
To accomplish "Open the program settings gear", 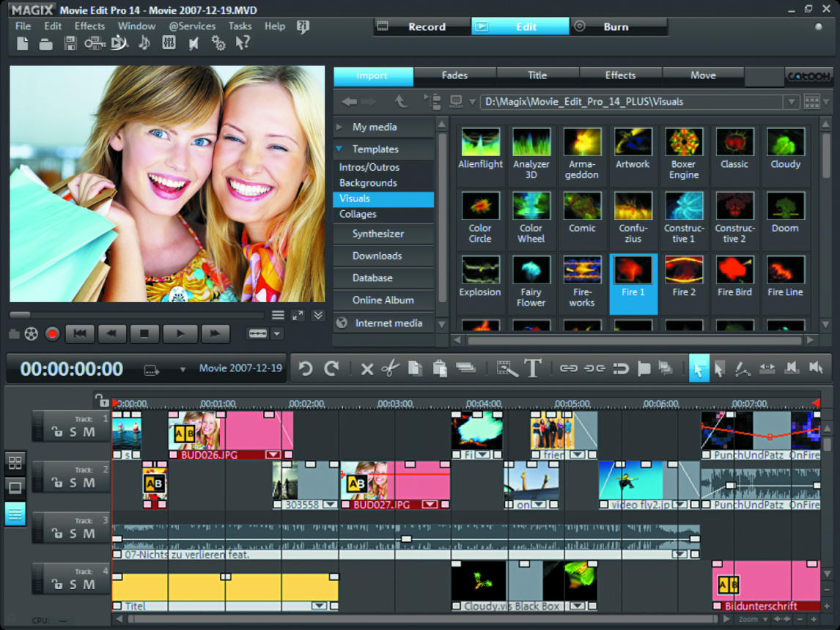I will pyautogui.click(x=218, y=42).
